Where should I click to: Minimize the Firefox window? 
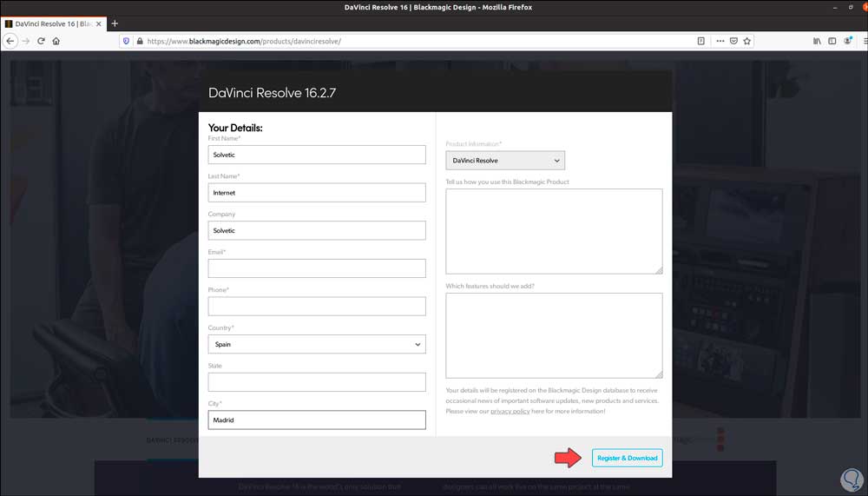click(x=835, y=7)
